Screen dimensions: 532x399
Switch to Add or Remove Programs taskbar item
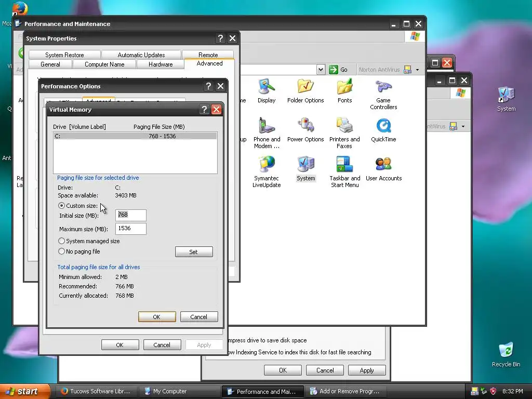coord(345,391)
